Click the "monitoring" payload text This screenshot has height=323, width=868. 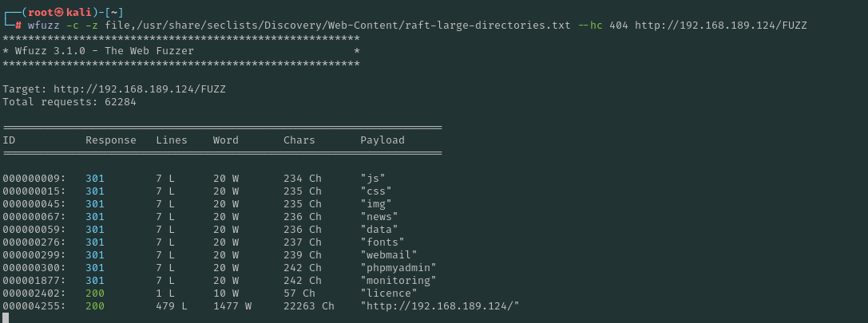pyautogui.click(x=398, y=281)
